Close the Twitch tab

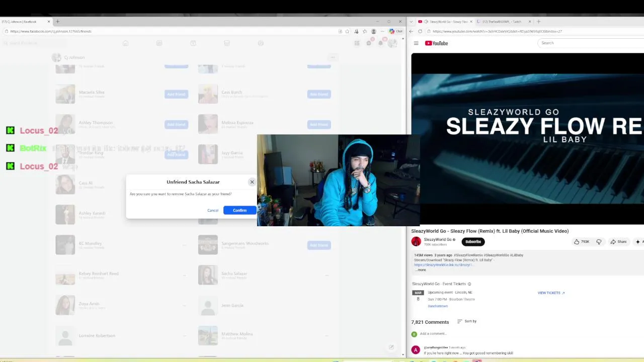529,22
